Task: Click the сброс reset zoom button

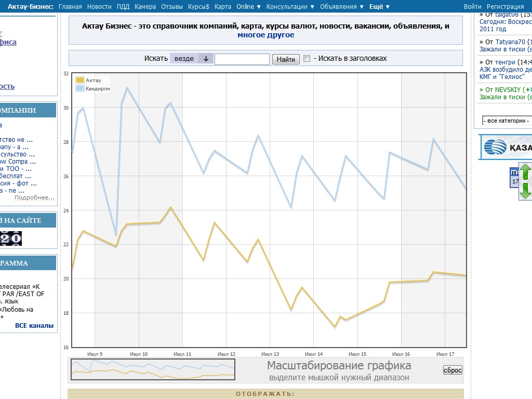Action: (x=453, y=370)
